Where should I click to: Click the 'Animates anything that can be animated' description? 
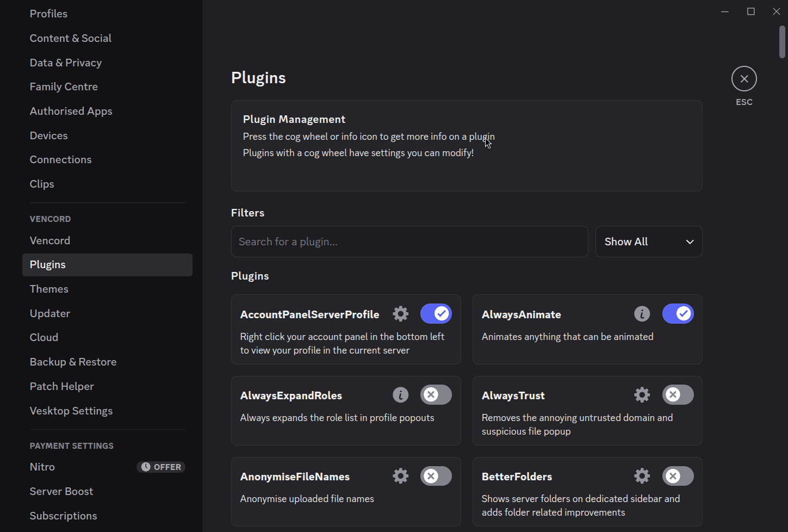point(568,337)
